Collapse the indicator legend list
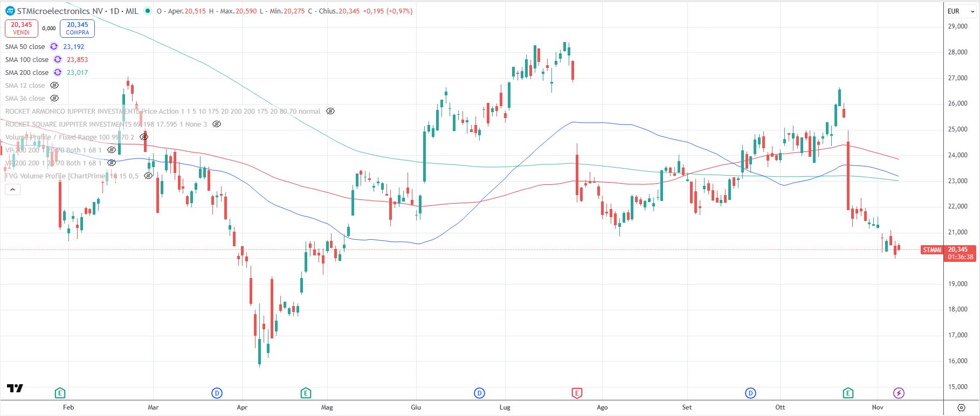Image resolution: width=980 pixels, height=416 pixels. click(12, 189)
